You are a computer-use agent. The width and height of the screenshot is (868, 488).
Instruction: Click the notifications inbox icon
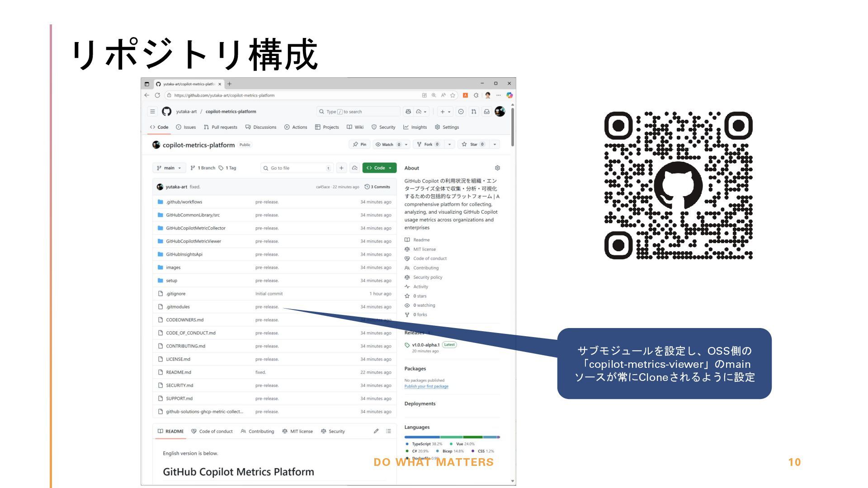pos(486,112)
